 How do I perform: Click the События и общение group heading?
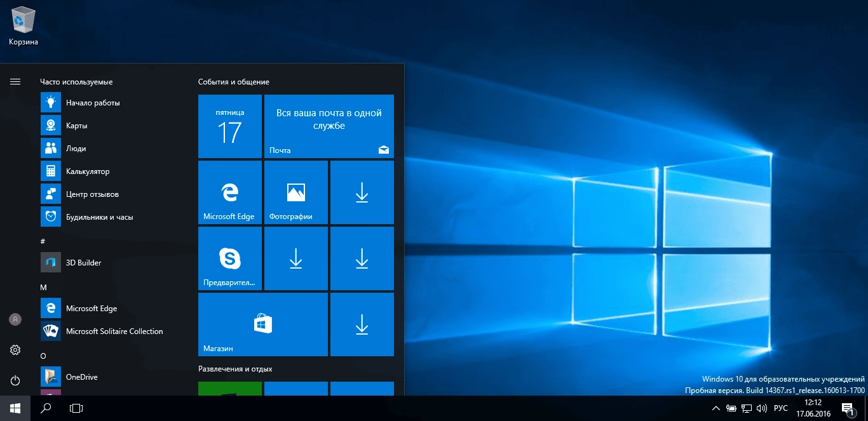coord(234,82)
